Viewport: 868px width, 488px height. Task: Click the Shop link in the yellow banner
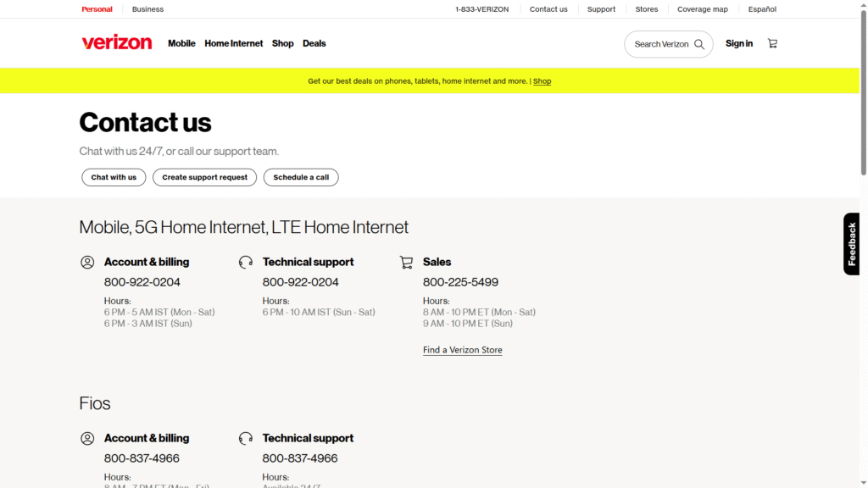click(542, 81)
